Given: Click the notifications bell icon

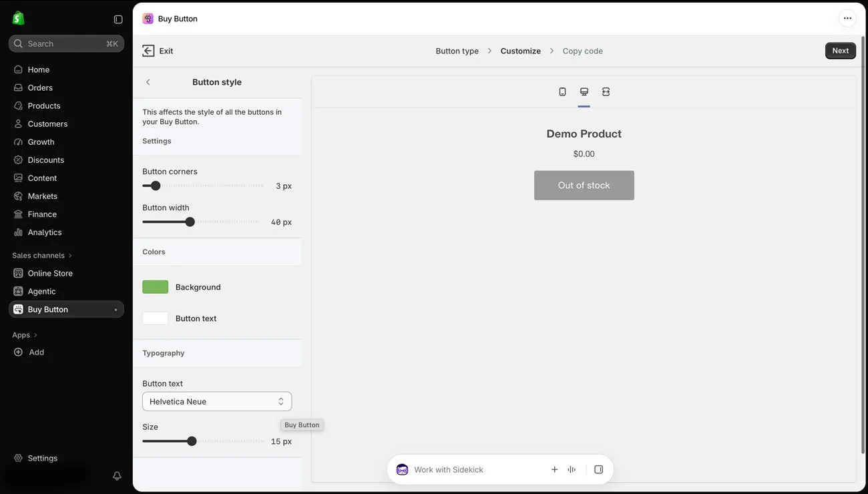Looking at the screenshot, I should [x=117, y=476].
